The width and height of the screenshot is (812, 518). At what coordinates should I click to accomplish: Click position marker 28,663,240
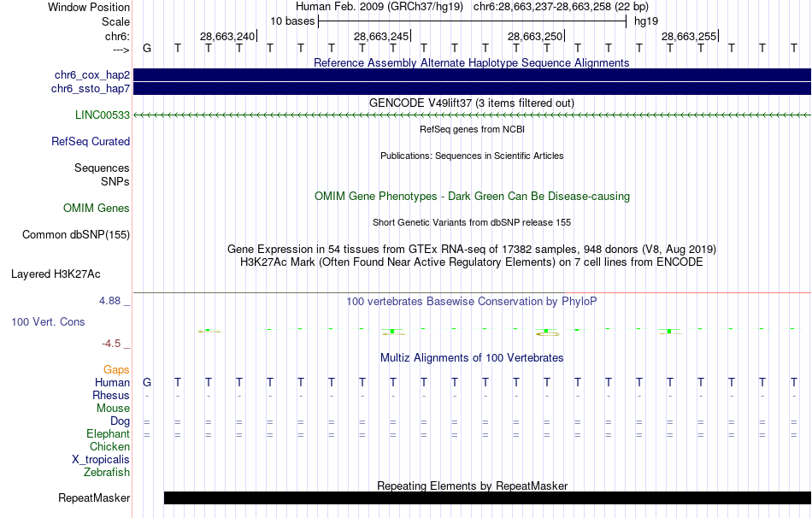pyautogui.click(x=227, y=36)
